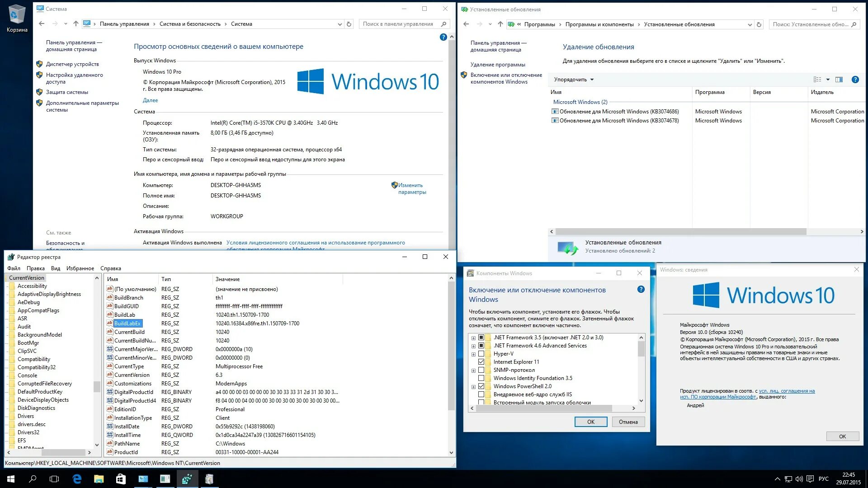The image size is (868, 488).
Task: Open the Избранное menu in Registry Editor
Action: (x=80, y=268)
